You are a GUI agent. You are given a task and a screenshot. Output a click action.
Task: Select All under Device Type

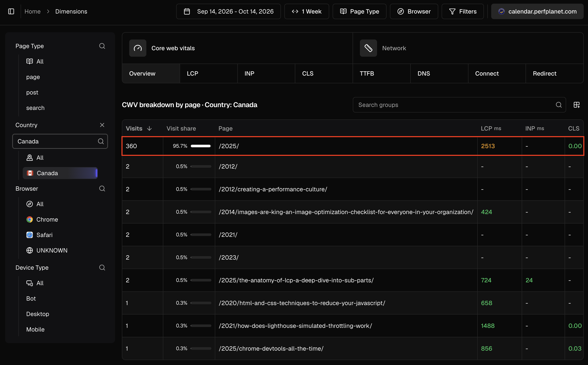[35, 283]
